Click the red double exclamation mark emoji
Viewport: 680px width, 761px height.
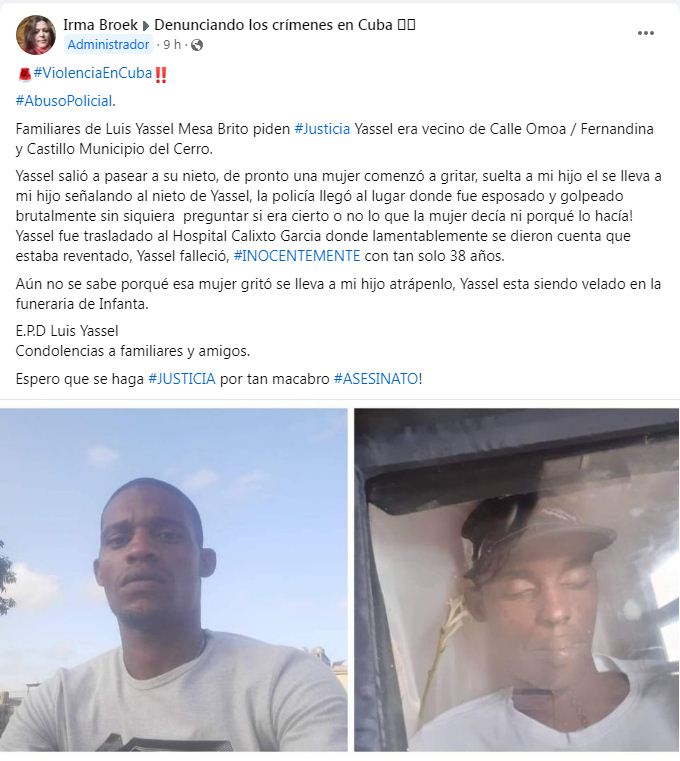pyautogui.click(x=161, y=75)
